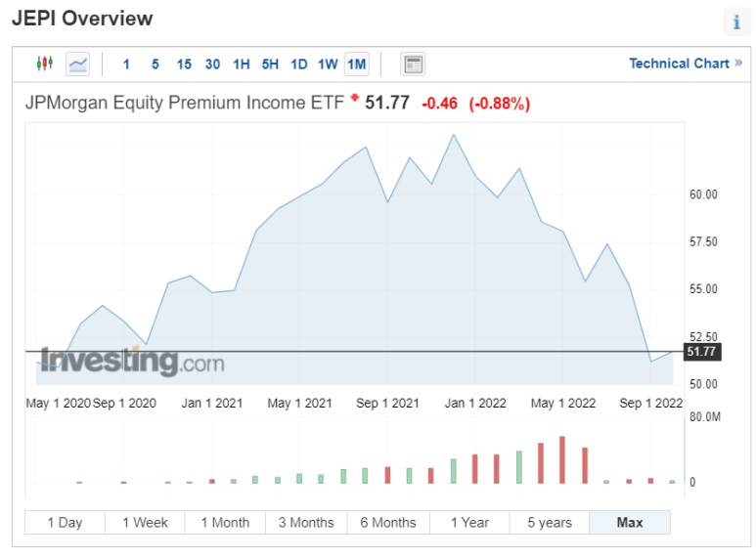Screen dimensions: 756x559
Task: Click the tallest red volume bar
Action: point(562,459)
